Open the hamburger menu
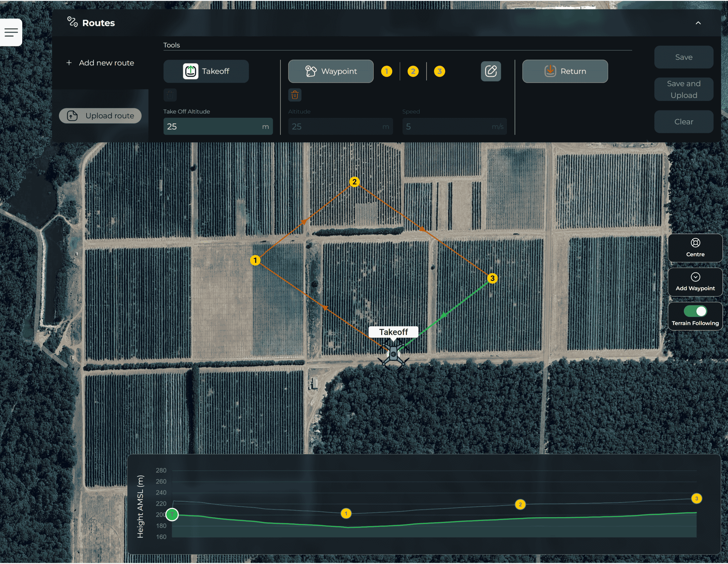 (x=11, y=32)
